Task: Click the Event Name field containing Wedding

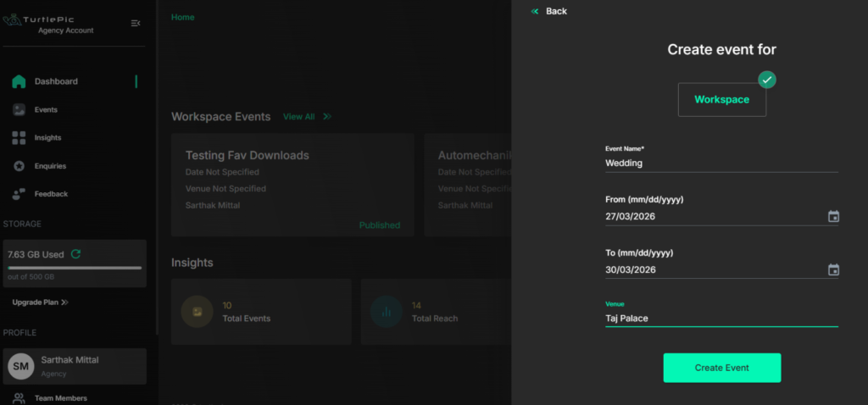Action: (721, 163)
